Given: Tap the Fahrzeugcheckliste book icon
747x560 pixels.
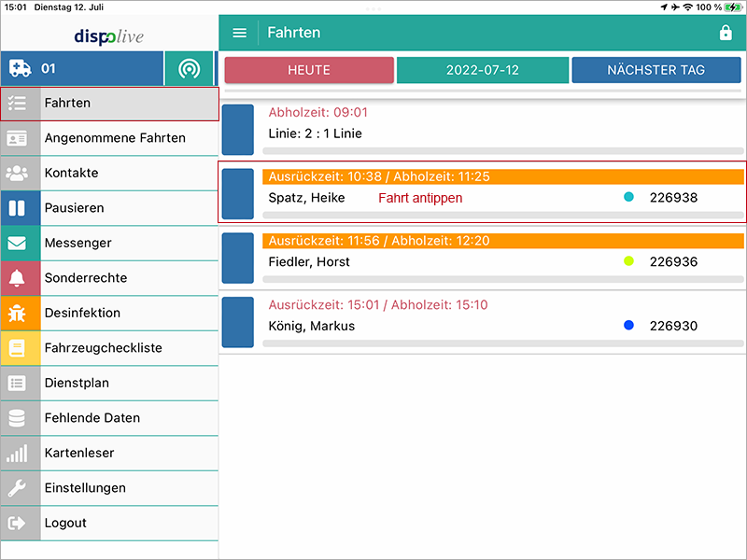Looking at the screenshot, I should coord(17,348).
